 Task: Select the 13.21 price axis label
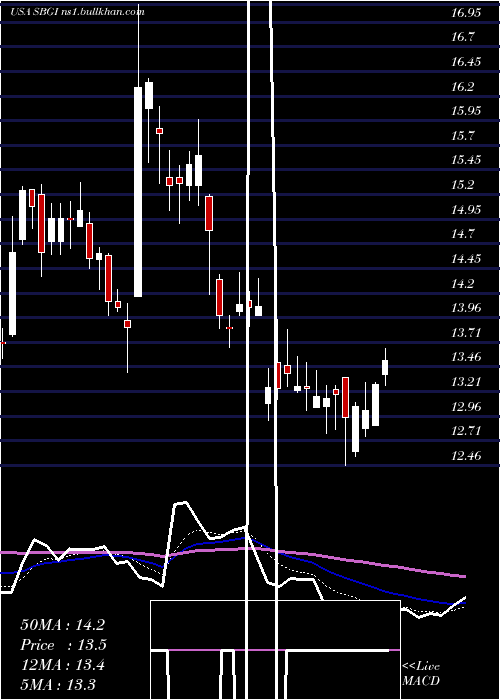tap(466, 382)
